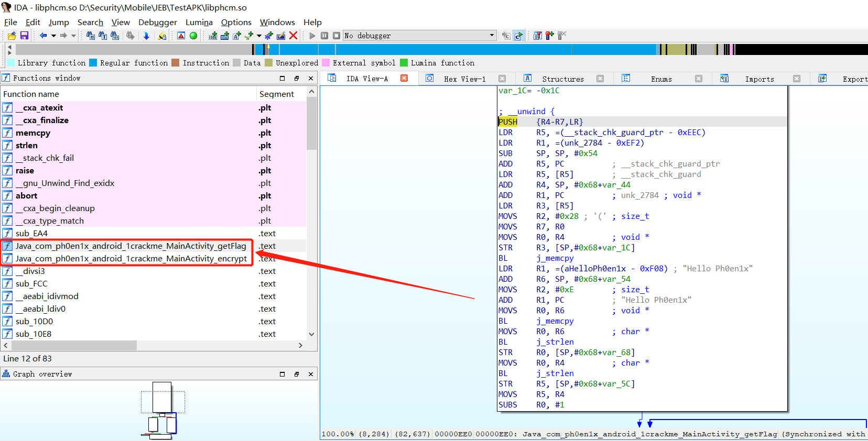
Task: Open the breakpoint list icon
Action: 538,36
